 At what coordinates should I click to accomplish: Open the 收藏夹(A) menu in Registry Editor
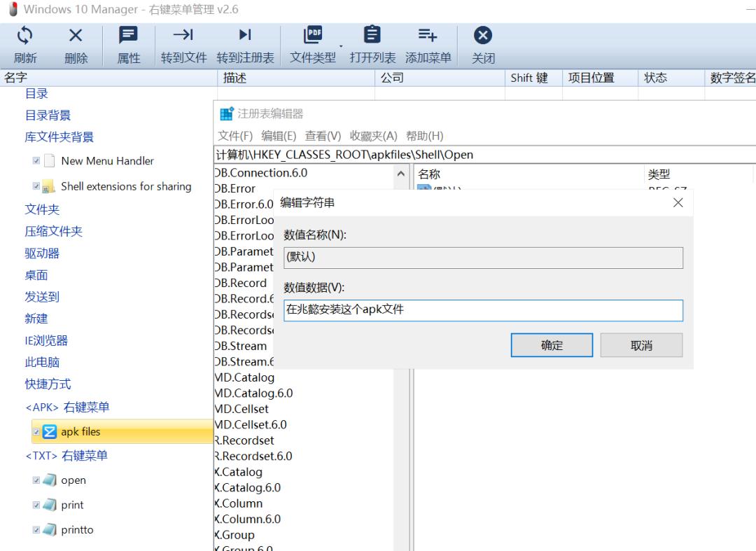click(374, 136)
